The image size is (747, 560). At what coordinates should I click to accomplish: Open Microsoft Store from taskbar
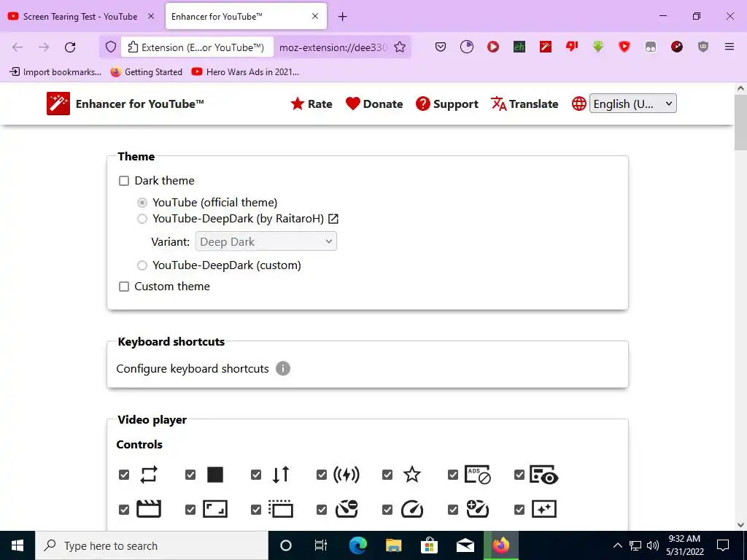click(x=429, y=545)
